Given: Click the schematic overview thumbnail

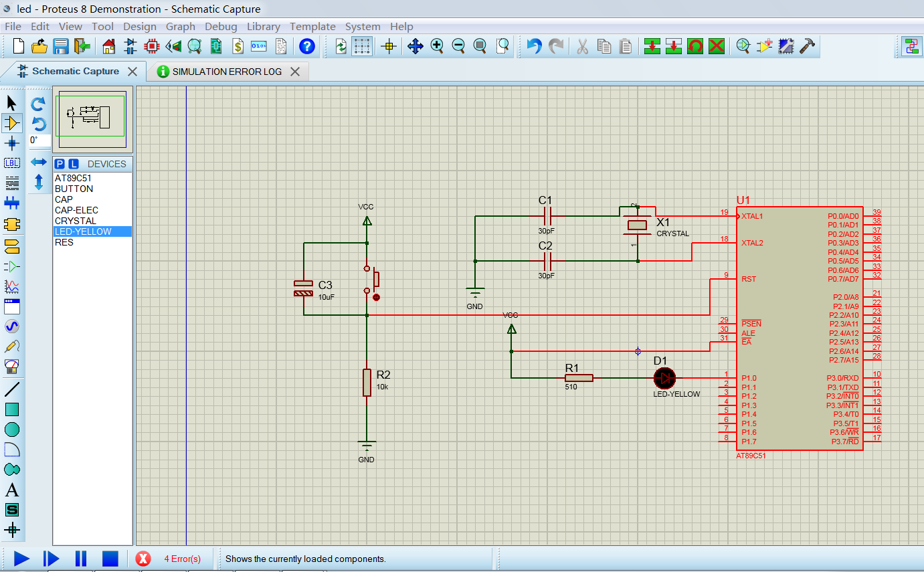Looking at the screenshot, I should [x=92, y=119].
